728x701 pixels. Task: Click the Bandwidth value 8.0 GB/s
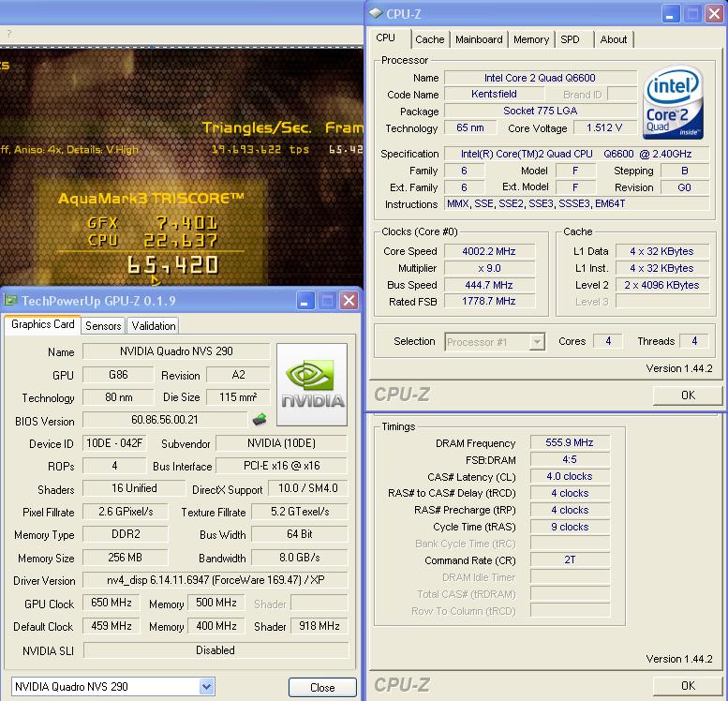click(300, 558)
